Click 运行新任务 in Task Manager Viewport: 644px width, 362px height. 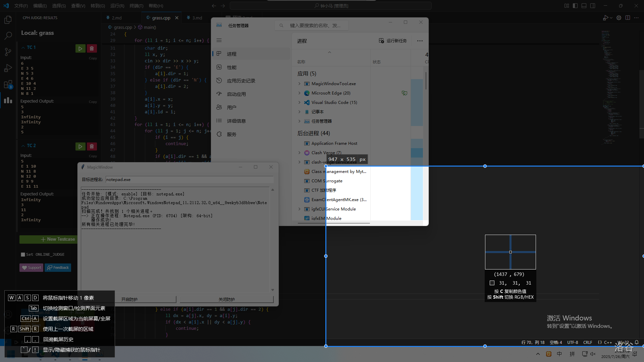(x=392, y=41)
